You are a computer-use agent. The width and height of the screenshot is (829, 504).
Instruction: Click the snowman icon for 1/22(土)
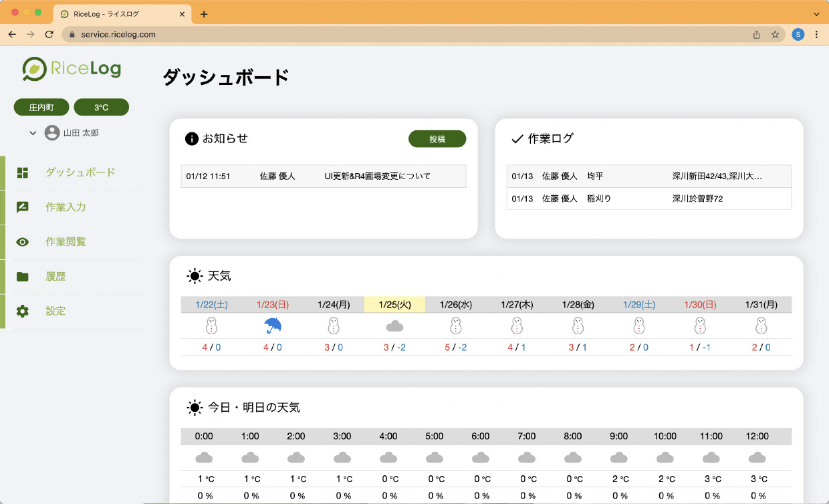(211, 326)
